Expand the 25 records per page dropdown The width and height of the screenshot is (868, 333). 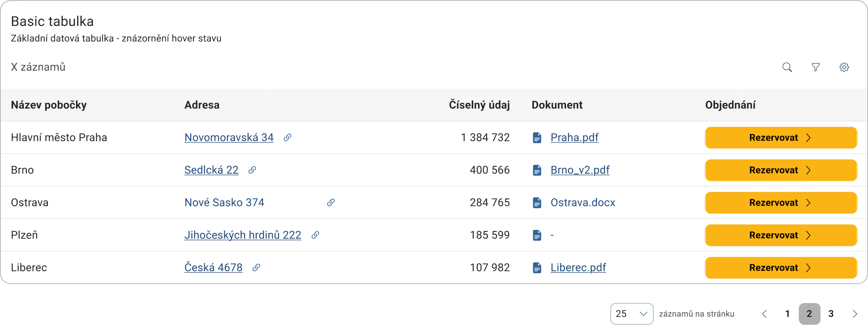[x=632, y=314]
